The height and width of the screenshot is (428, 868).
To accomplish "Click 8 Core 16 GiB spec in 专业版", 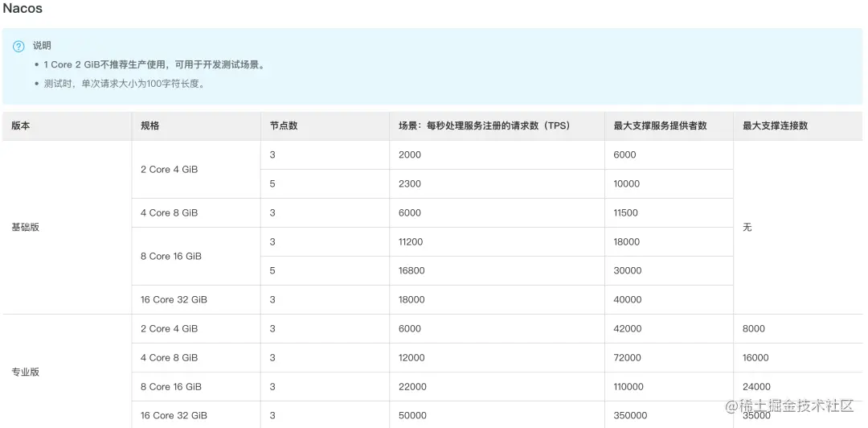I will tap(171, 386).
